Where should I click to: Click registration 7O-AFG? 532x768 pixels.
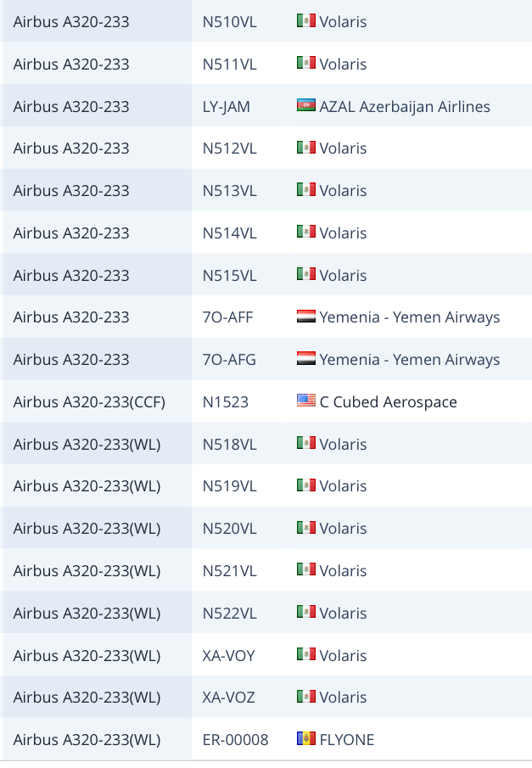[x=229, y=360]
